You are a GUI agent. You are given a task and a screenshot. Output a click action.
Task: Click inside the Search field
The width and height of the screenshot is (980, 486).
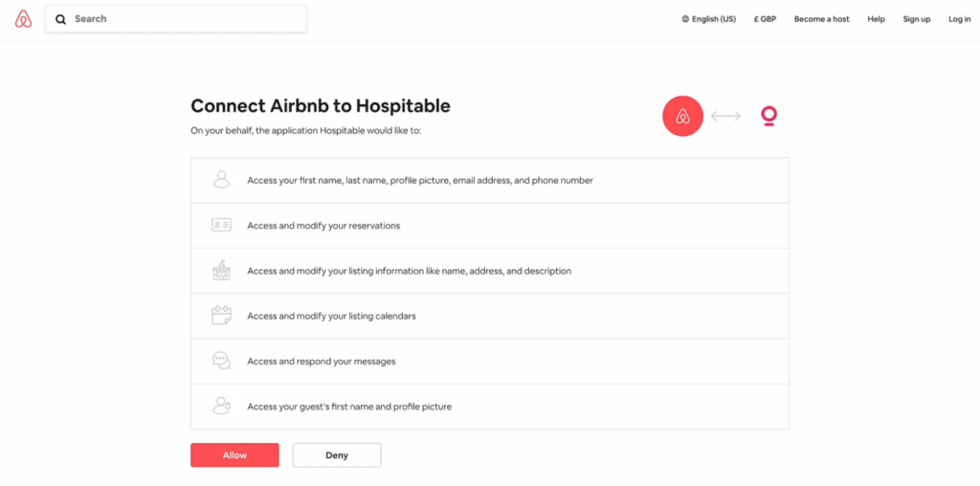click(176, 19)
